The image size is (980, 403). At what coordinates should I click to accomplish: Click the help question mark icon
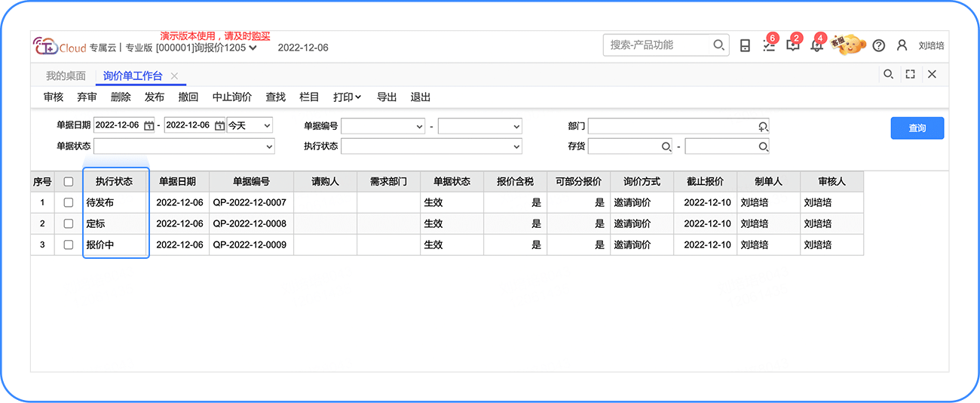878,45
